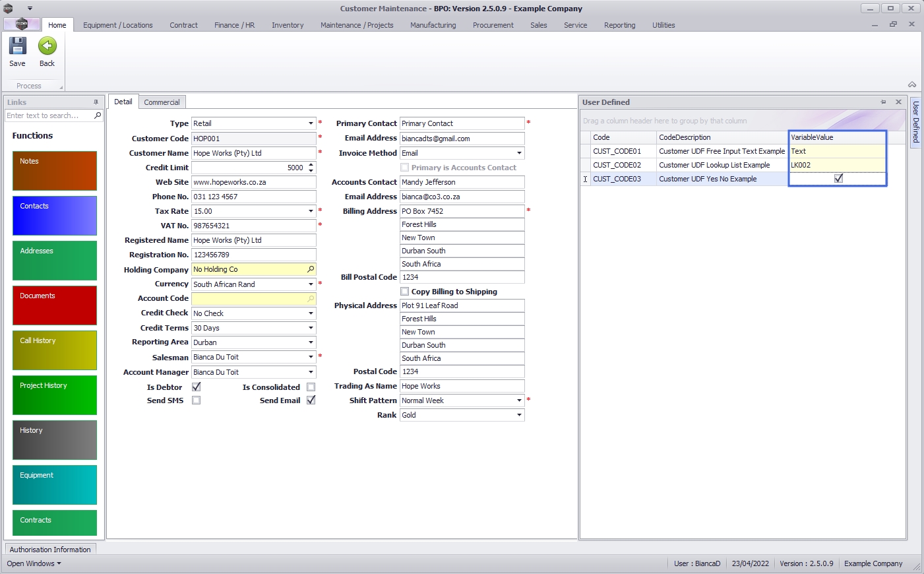Click the Holding Company search magnifier icon
Viewport: 924px width, 574px height.
click(311, 269)
